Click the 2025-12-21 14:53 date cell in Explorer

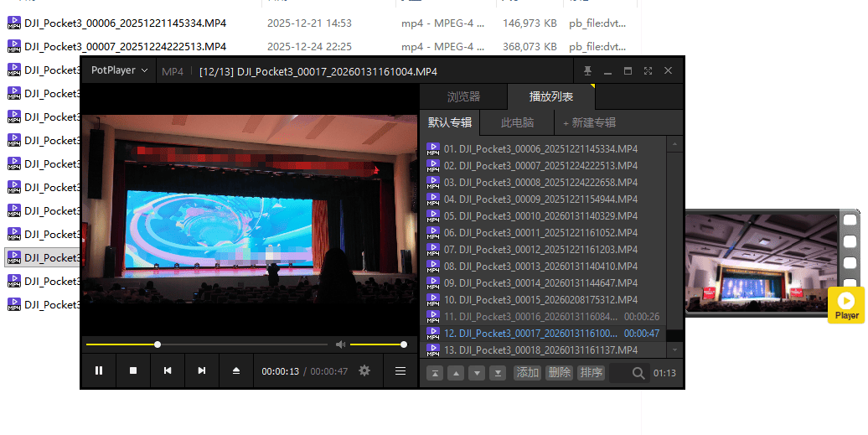pyautogui.click(x=309, y=23)
